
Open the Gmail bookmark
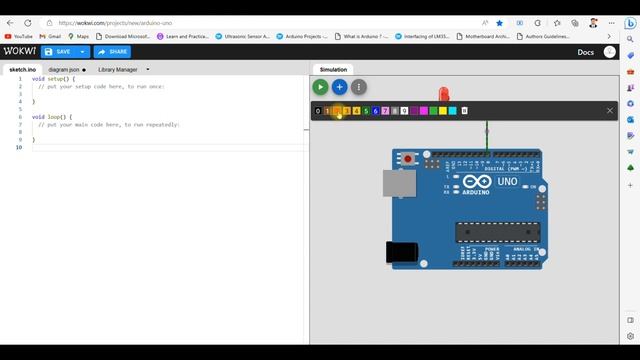50,36
